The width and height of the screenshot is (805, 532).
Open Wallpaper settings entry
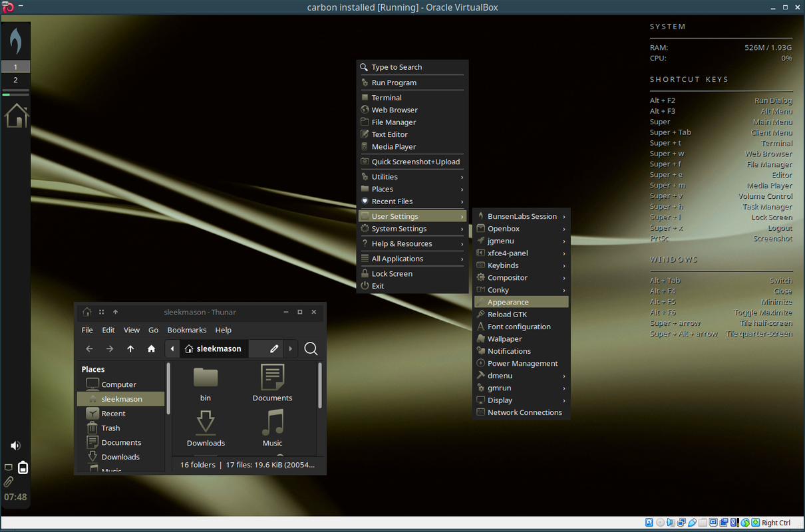tap(522, 339)
